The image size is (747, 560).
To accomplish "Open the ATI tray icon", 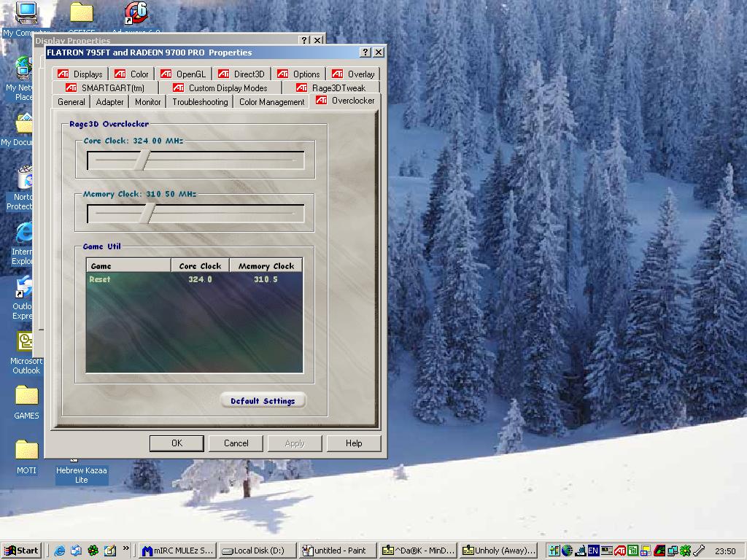I will click(619, 551).
